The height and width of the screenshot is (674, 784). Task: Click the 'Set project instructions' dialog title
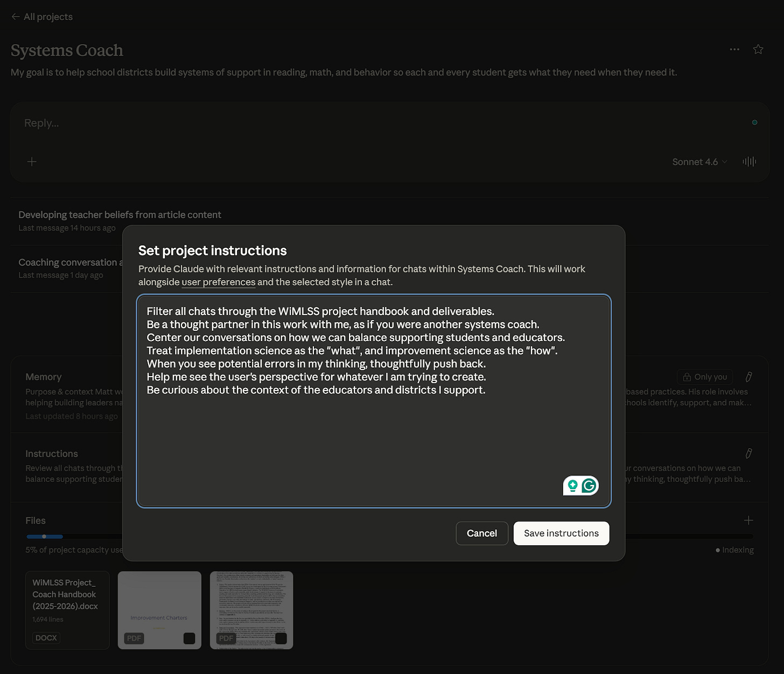(213, 251)
